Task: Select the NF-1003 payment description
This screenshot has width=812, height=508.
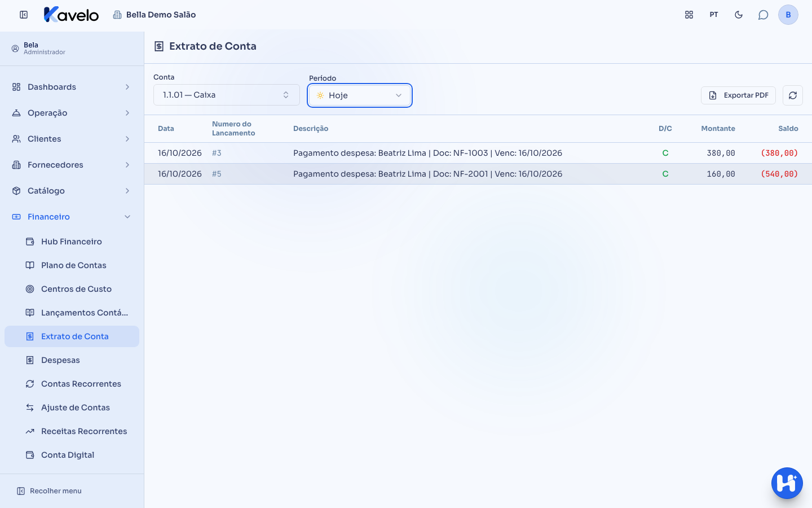Action: (x=427, y=153)
